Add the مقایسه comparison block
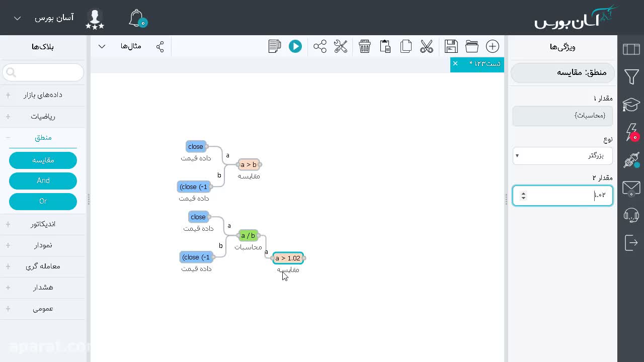This screenshot has width=644, height=362. 43,160
